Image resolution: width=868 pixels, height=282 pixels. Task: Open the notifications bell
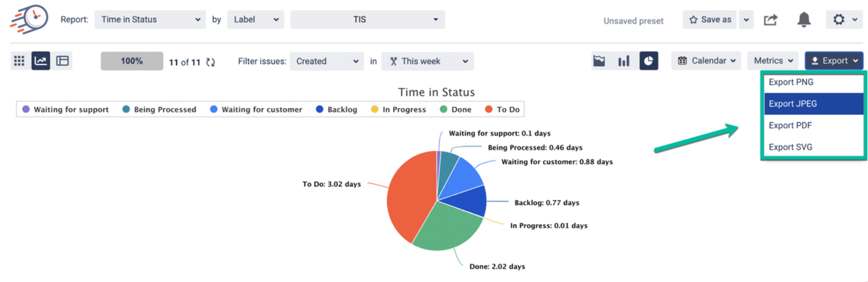(x=804, y=20)
